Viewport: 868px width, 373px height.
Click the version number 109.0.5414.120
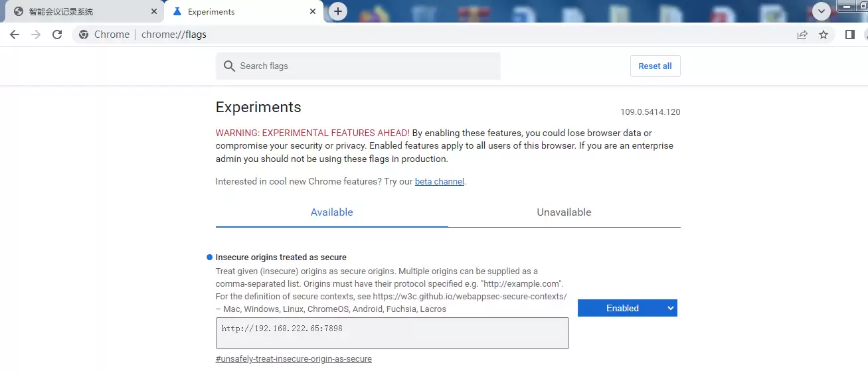(650, 112)
